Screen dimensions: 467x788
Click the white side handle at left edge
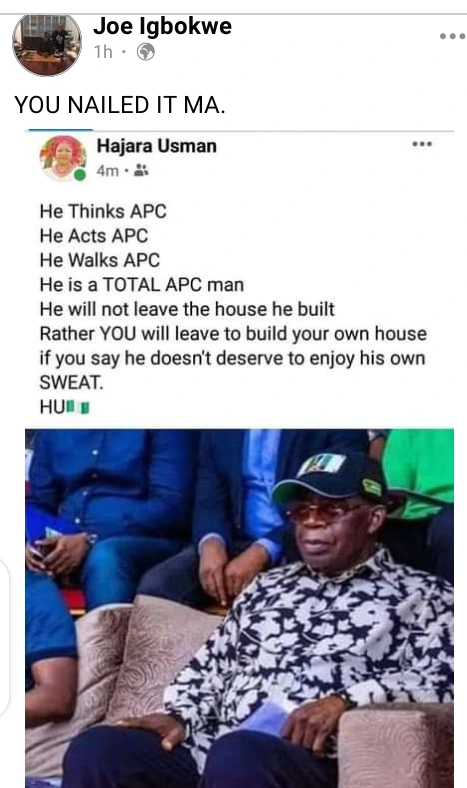point(4,637)
